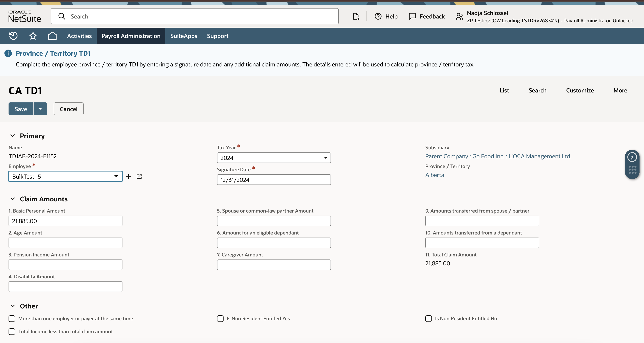Open Help via the question mark icon
The width and height of the screenshot is (644, 343).
378,16
